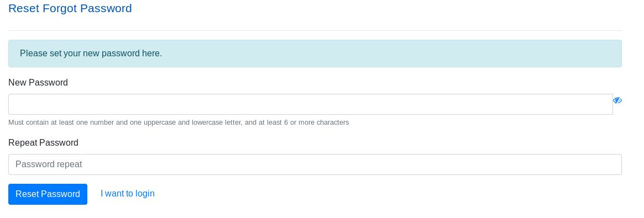The image size is (644, 218).
Task: Select the 'Please set your new password here' banner
Action: coord(315,54)
